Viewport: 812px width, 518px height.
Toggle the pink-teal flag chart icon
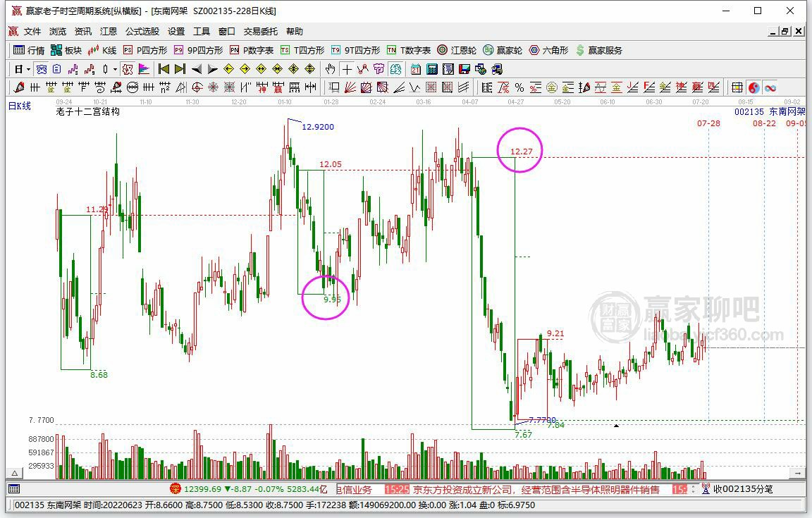click(x=144, y=69)
